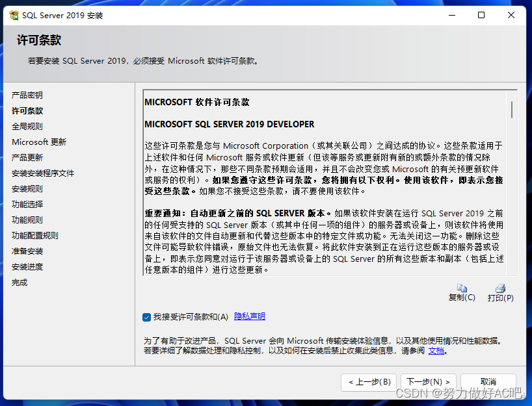Click the Print (打印) printer icon

pos(500,288)
